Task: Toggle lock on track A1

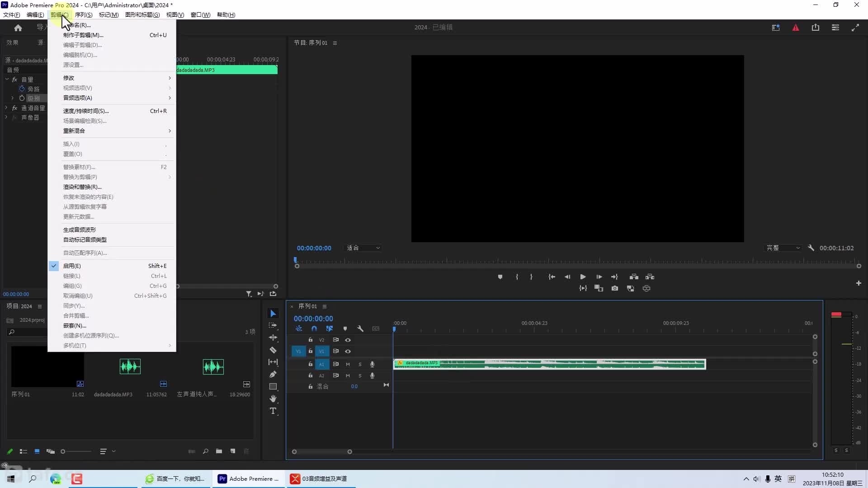Action: 311,364
